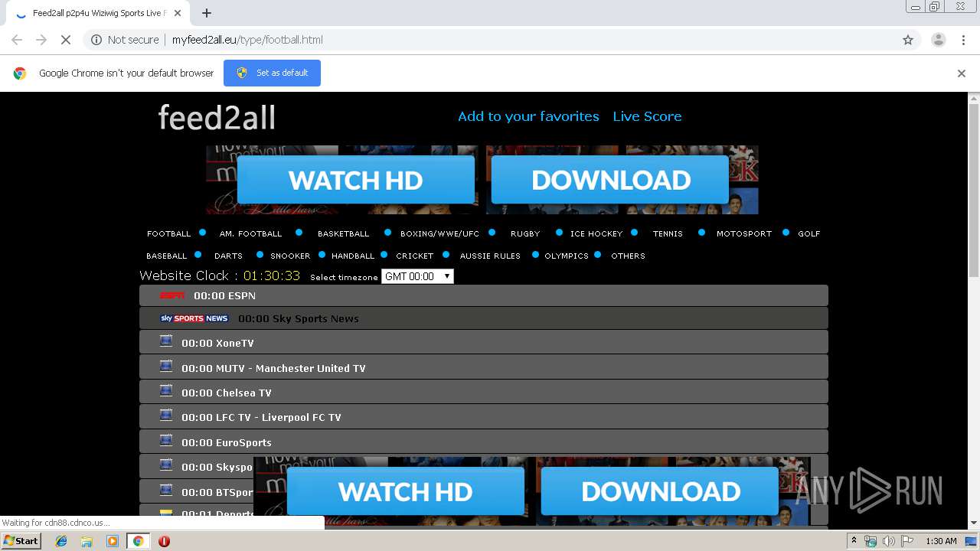Viewport: 980px width, 551px height.
Task: Open the 00:00 ESPN stream row
Action: tap(484, 295)
